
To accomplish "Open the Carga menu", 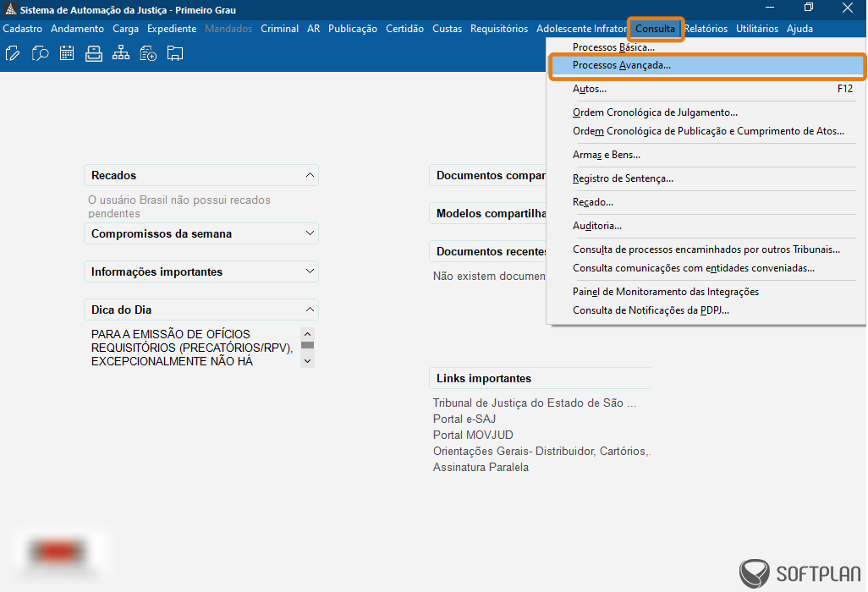I will pyautogui.click(x=126, y=29).
